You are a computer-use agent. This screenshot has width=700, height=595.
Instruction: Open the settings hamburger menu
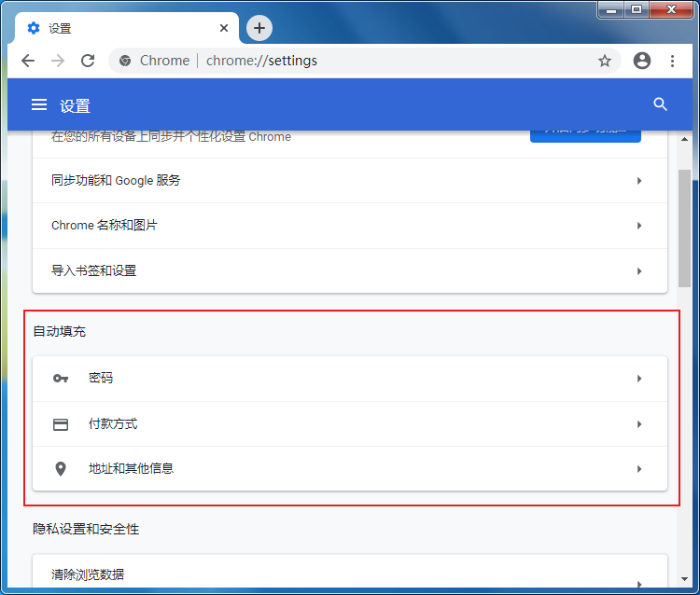coord(39,104)
